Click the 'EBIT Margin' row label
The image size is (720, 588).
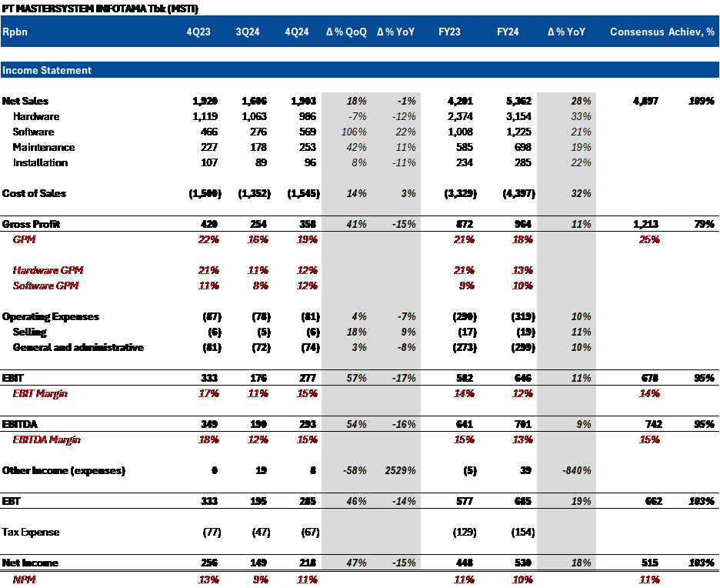40,393
